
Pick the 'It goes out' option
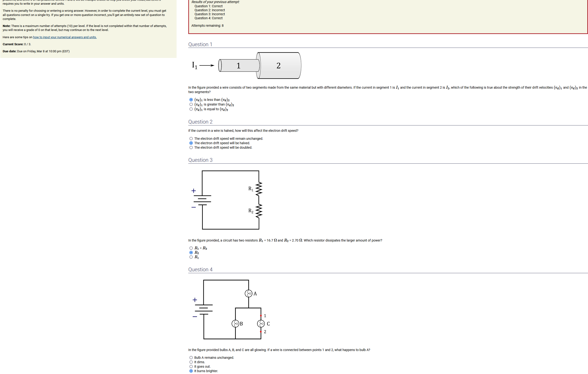click(x=191, y=366)
